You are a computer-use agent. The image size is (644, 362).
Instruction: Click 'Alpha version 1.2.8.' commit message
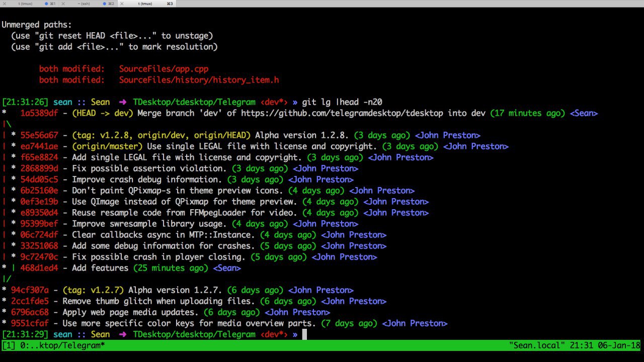[x=302, y=135]
